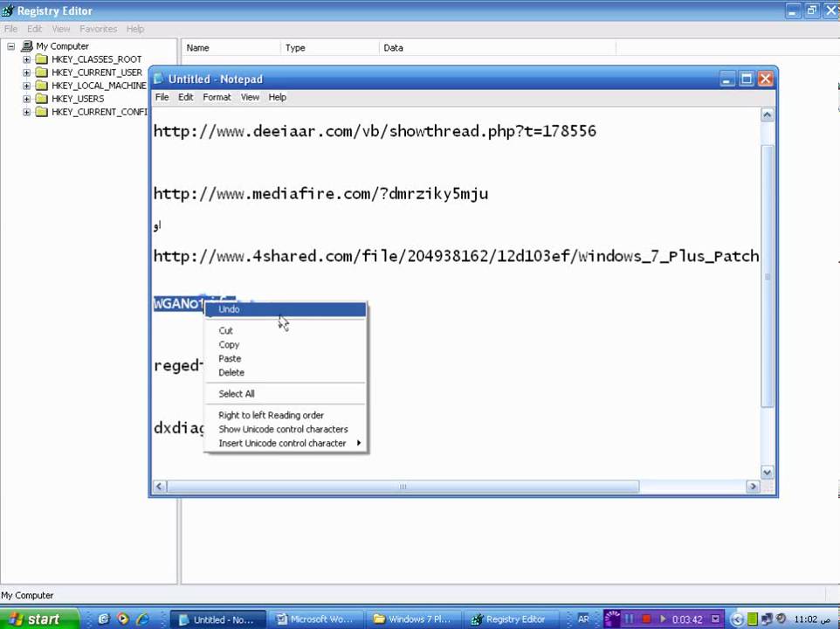
Task: Open Registry Editor File menu
Action: click(10, 29)
